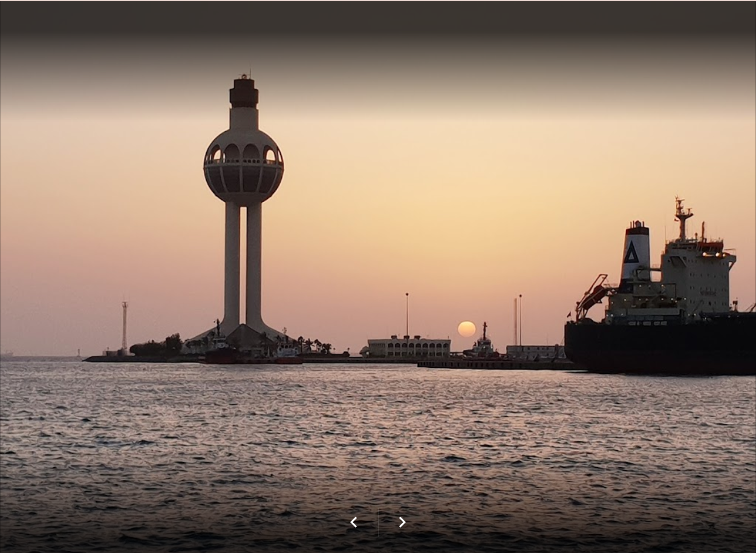This screenshot has width=756, height=553.
Task: Click the red boat at tower base
Action: pyautogui.click(x=220, y=355)
